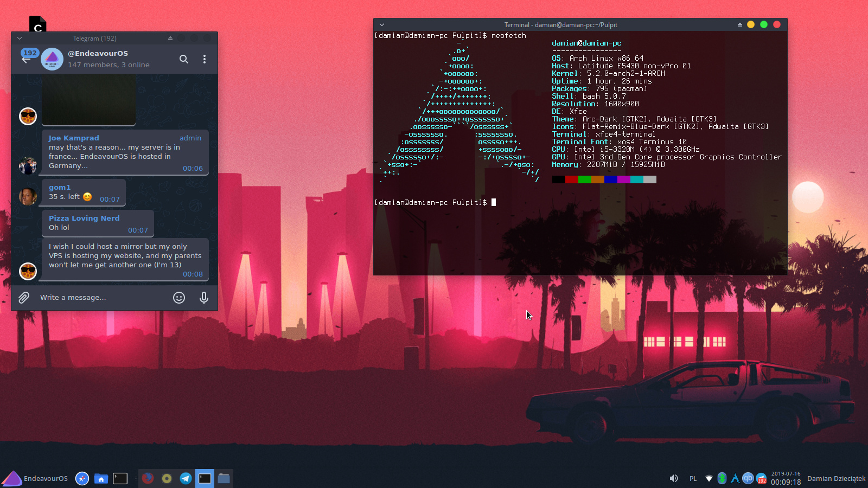Click Joe Kamprad's avatar beside his message
Viewport: 868px width, 488px height.
pyautogui.click(x=28, y=166)
